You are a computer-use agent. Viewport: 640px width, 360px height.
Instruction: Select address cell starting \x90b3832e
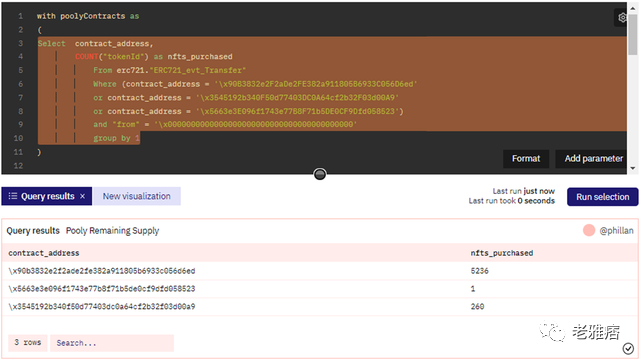(102, 271)
